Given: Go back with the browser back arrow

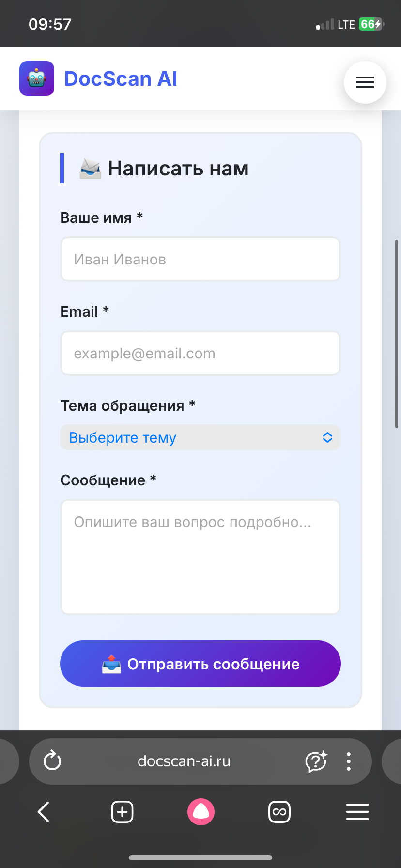Looking at the screenshot, I should [44, 812].
